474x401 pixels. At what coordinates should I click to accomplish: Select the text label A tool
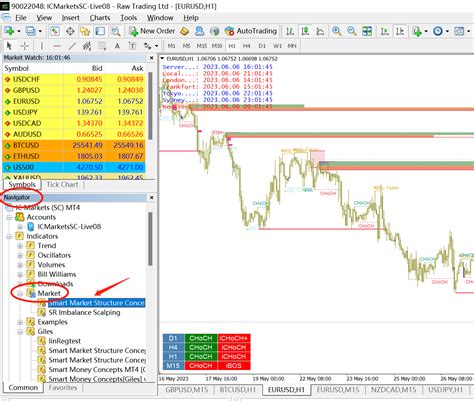tap(117, 46)
